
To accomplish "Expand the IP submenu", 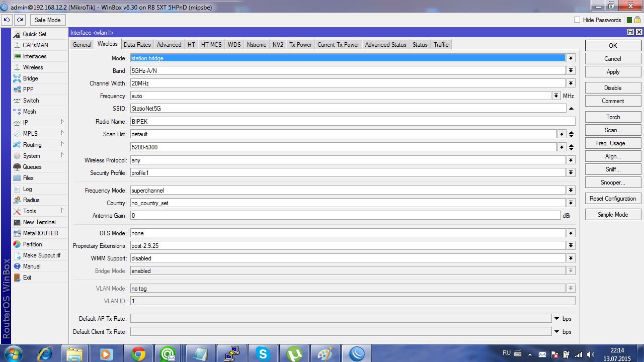I will point(62,122).
